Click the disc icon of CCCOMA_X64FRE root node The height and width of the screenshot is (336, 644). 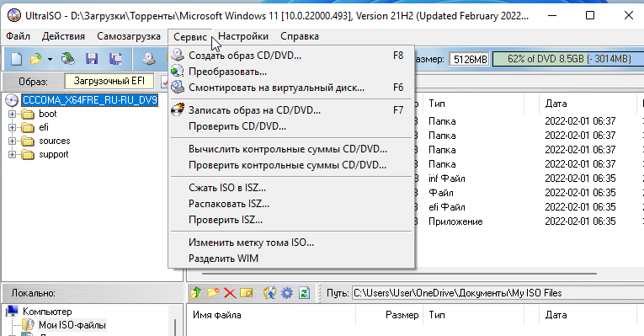pos(12,100)
